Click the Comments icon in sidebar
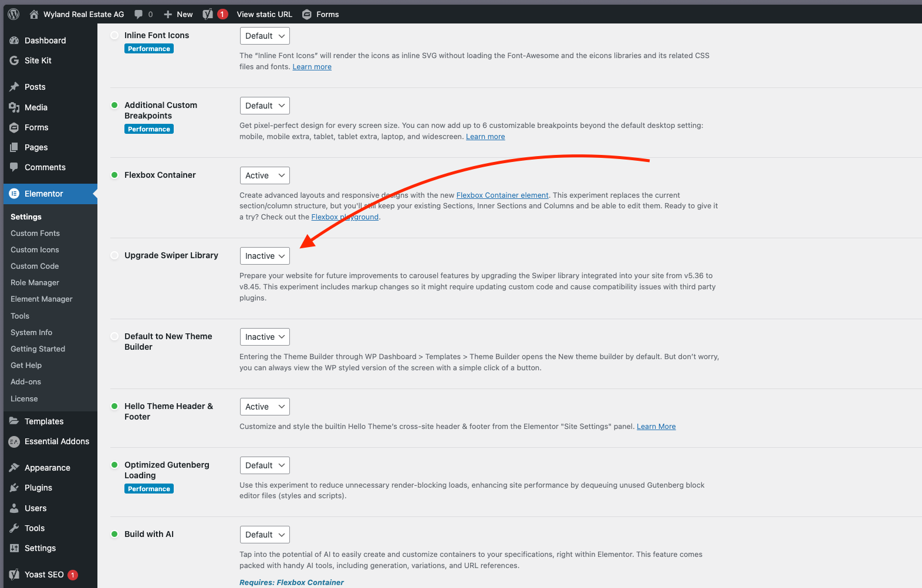This screenshot has width=922, height=588. pyautogui.click(x=15, y=167)
